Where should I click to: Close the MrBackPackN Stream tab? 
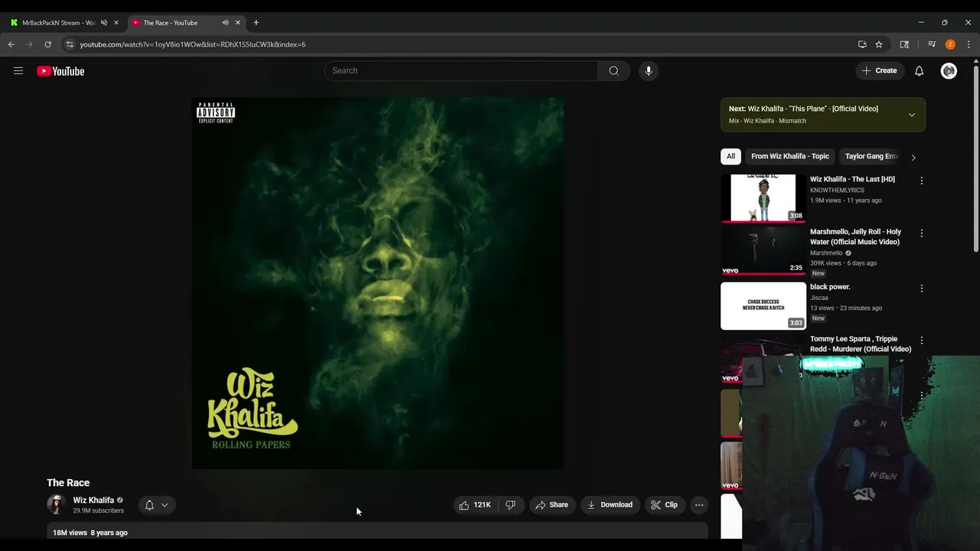coord(116,22)
